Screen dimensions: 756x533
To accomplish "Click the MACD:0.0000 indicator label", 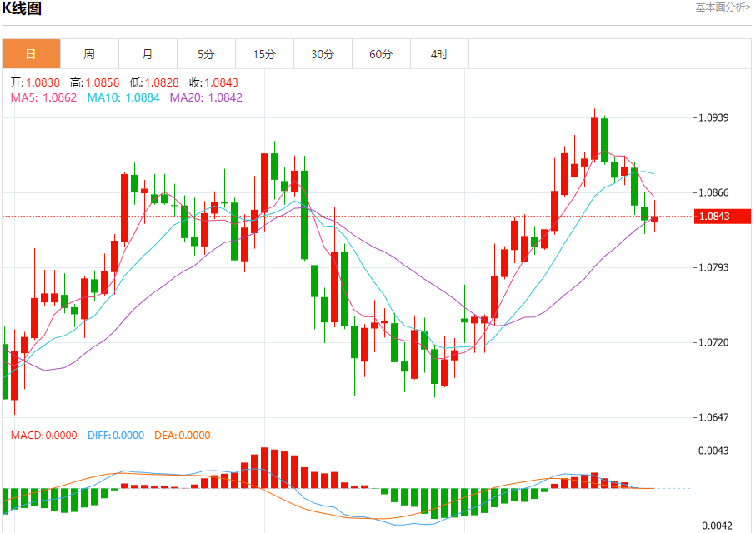I will pos(44,436).
